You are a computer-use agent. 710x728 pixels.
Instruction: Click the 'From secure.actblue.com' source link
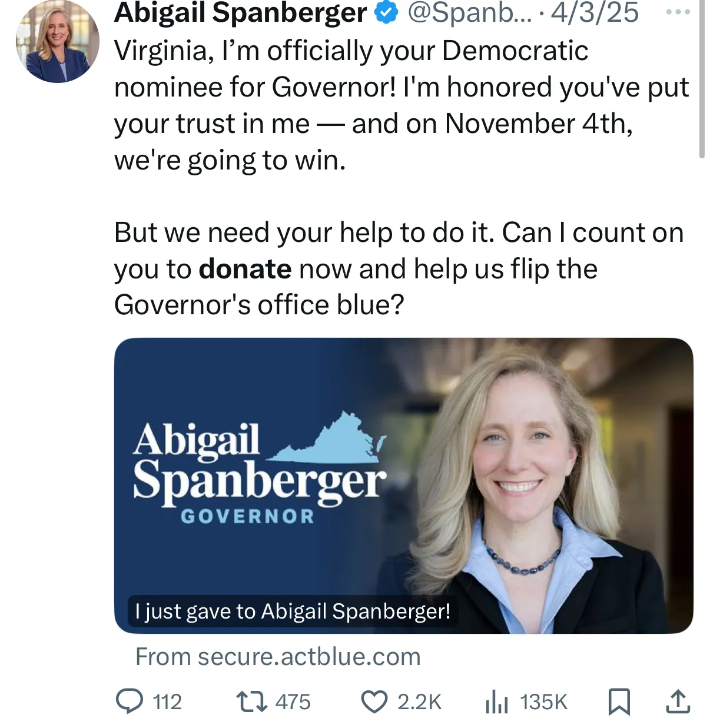point(278,656)
